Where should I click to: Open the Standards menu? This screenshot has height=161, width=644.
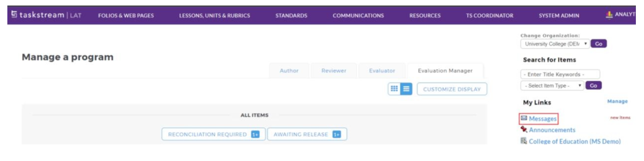291,15
